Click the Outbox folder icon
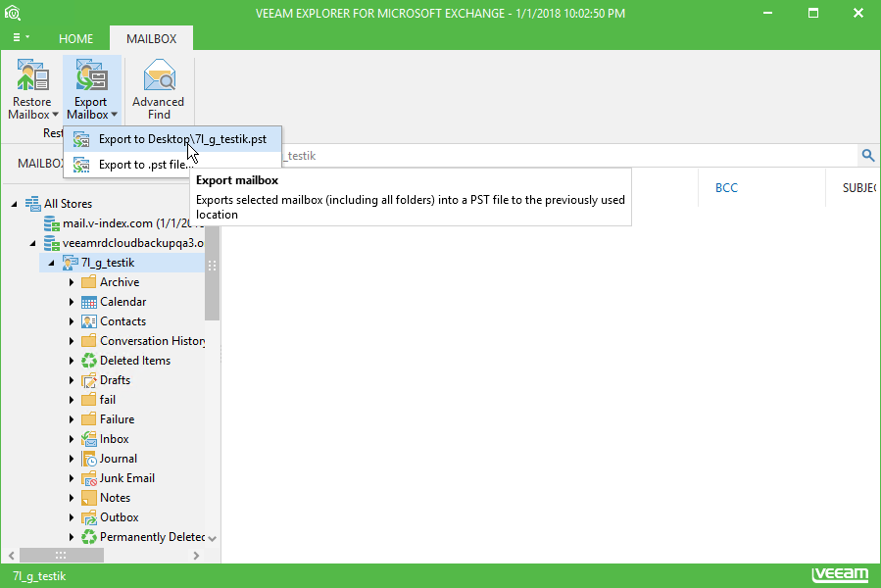 (89, 517)
